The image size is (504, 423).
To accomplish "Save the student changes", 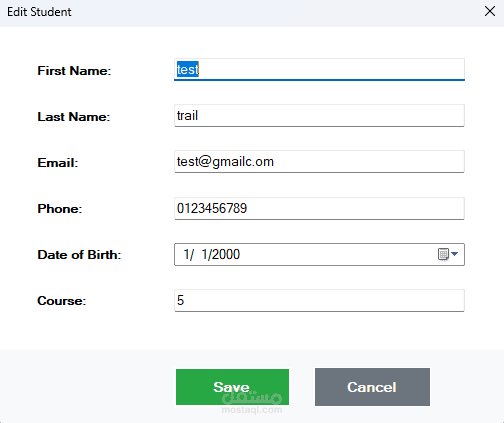I will [232, 387].
